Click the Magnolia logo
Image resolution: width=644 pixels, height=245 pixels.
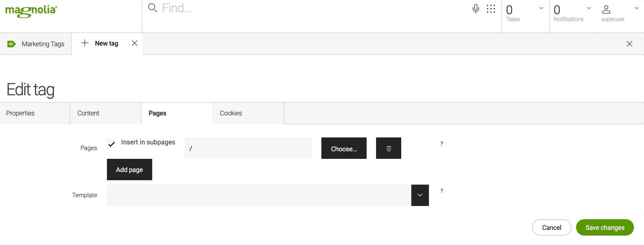[x=31, y=11]
